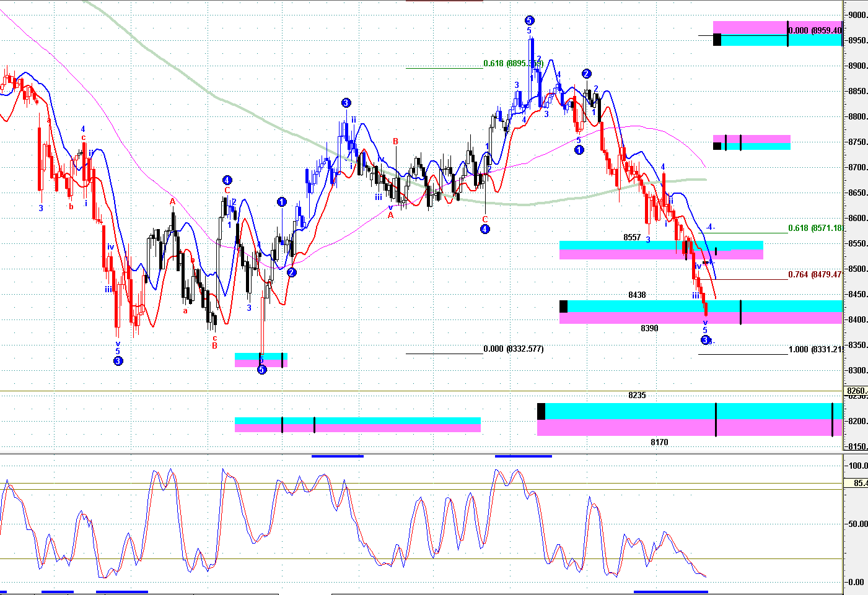Select the 8390 price annotation text
The image size is (868, 595).
click(x=649, y=329)
